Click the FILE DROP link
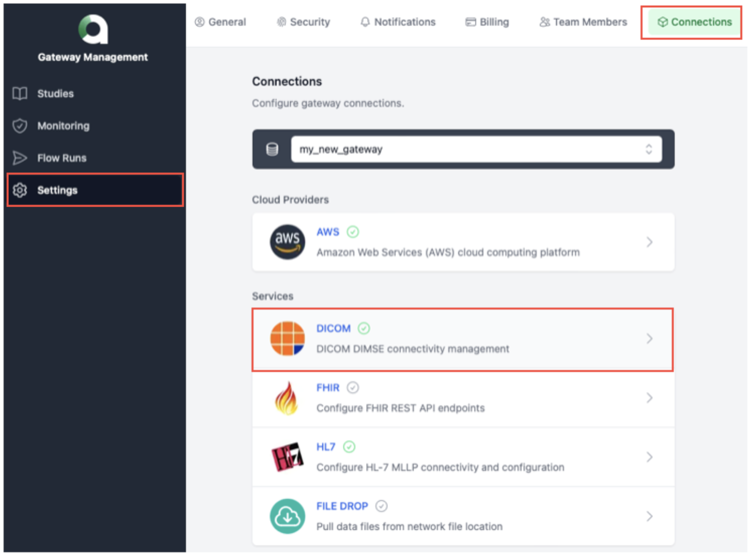This screenshot has height=560, width=754. (342, 506)
